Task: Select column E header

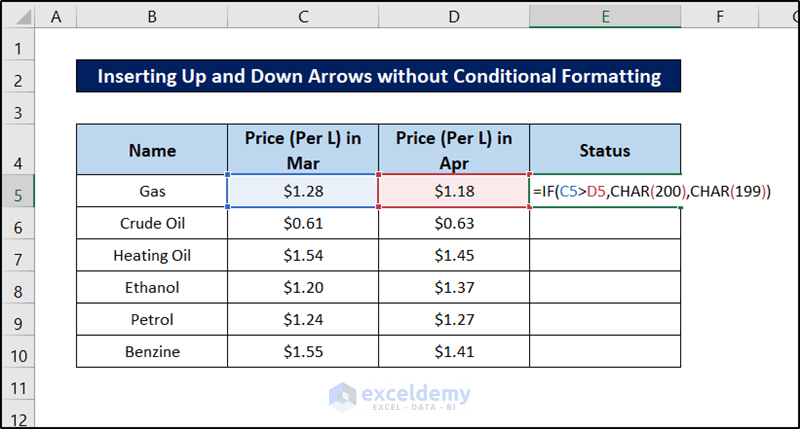Action: pyautogui.click(x=605, y=15)
